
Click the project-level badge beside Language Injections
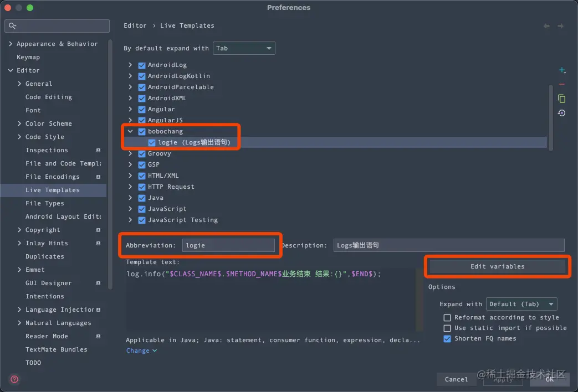point(99,310)
